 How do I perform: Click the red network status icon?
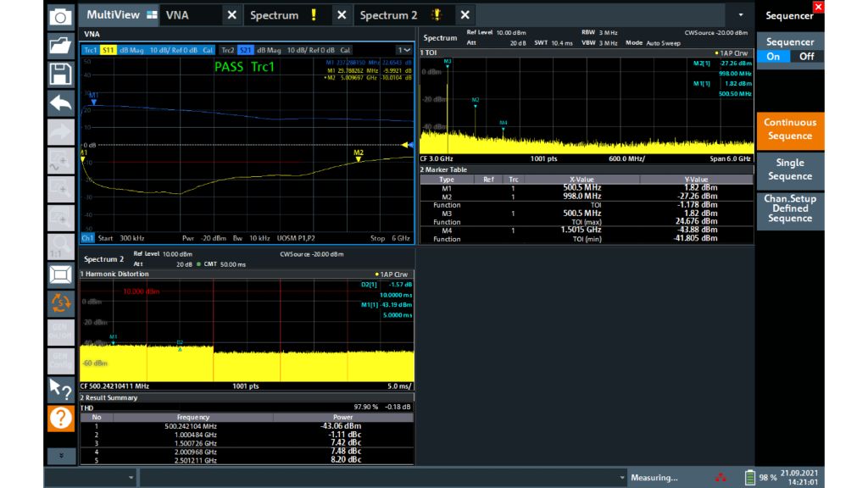coord(721,478)
